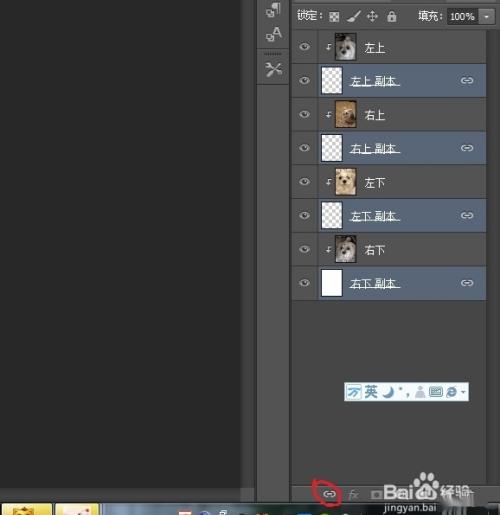
Task: Click the clipping mask arrow on 左下 layer
Action: (329, 182)
